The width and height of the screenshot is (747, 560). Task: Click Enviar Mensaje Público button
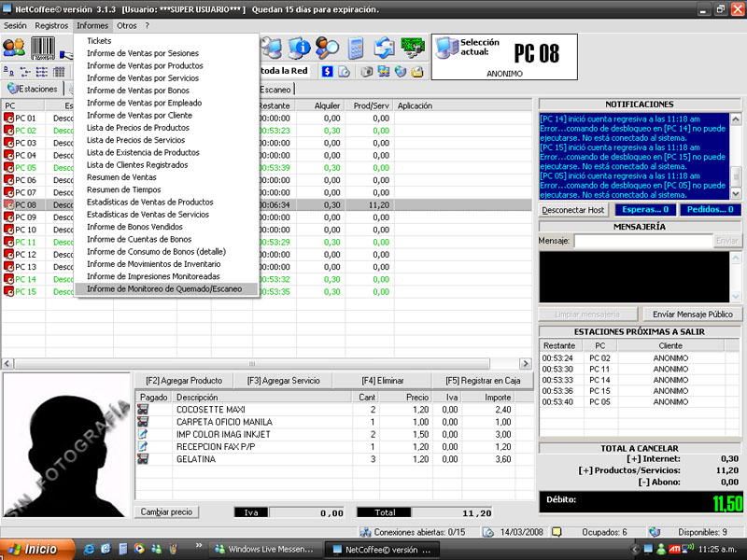[x=692, y=315]
